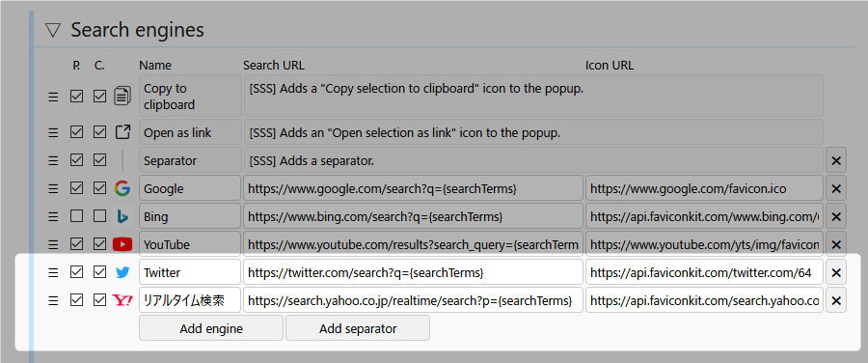The width and height of the screenshot is (868, 363).
Task: Click the Open as link arrow icon
Action: click(122, 132)
